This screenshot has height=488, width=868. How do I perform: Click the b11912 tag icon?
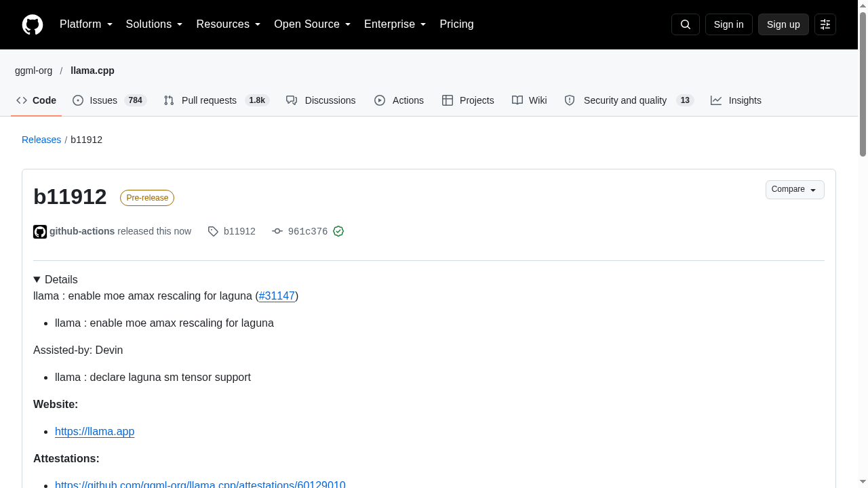[x=213, y=232]
